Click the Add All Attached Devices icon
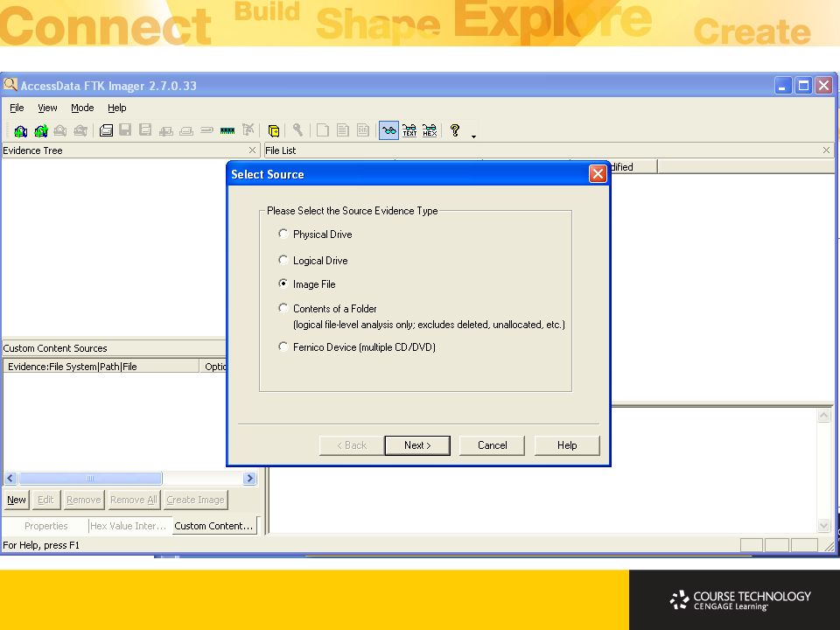 click(x=41, y=130)
